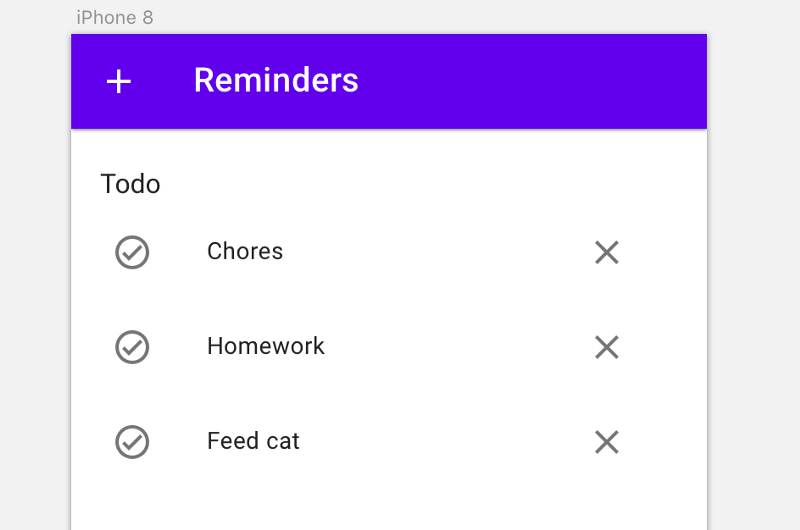Viewport: 800px width, 530px height.
Task: Open the Feed cat reminder label
Action: tap(253, 441)
